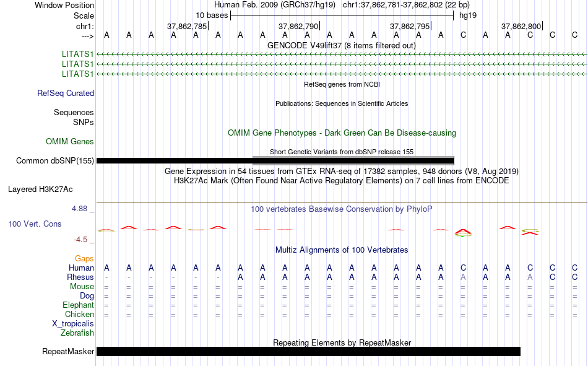Click the Elephant species label

(78, 305)
